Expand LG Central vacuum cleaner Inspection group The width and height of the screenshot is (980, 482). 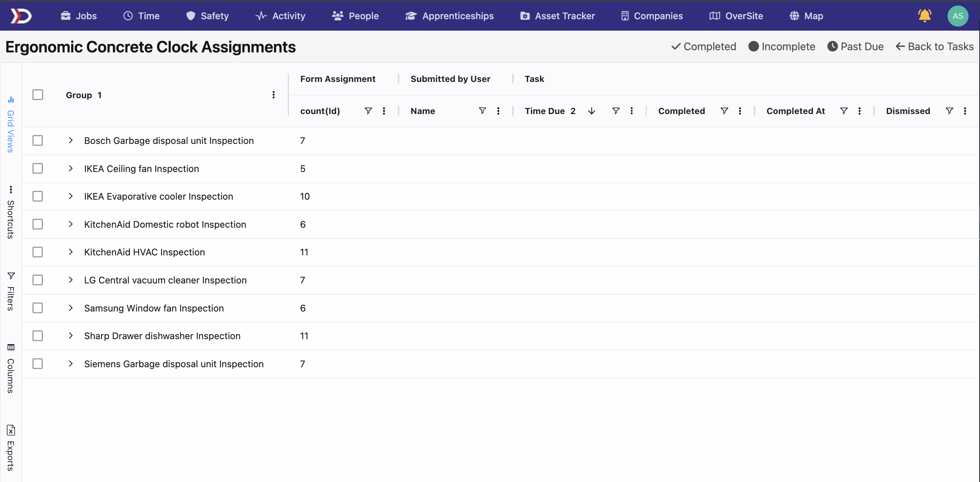(x=70, y=280)
